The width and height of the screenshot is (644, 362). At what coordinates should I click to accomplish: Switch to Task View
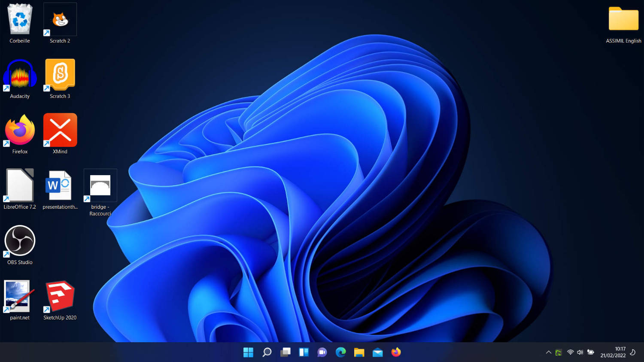285,352
